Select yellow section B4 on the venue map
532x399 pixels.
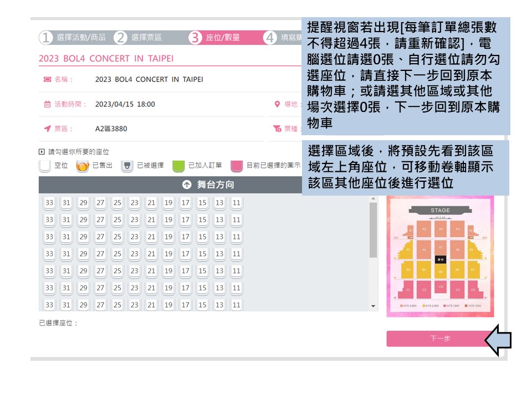click(424, 270)
